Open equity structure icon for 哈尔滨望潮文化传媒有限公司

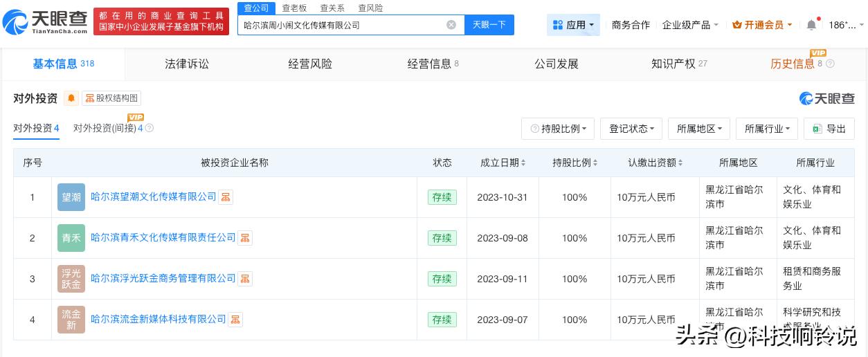(x=226, y=197)
